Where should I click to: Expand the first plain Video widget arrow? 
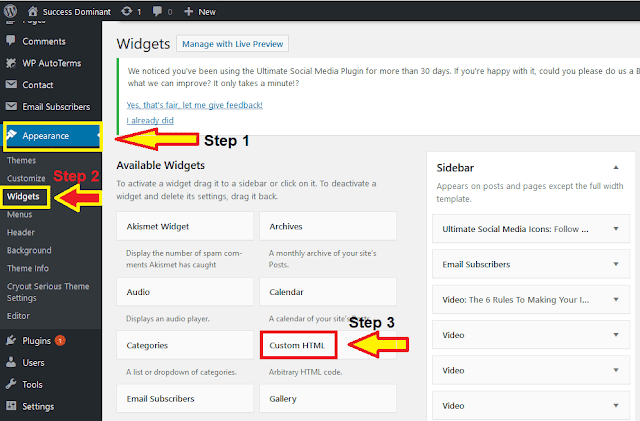616,335
